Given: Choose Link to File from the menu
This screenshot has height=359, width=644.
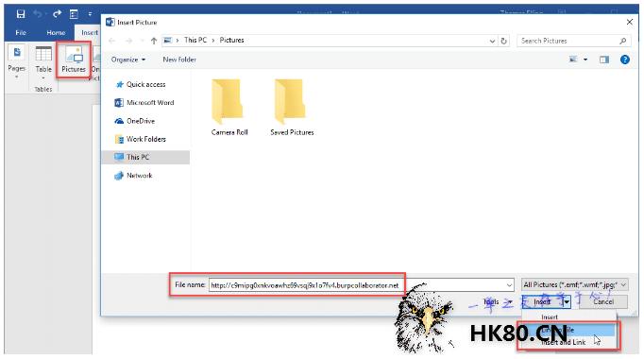Looking at the screenshot, I should (568, 330).
